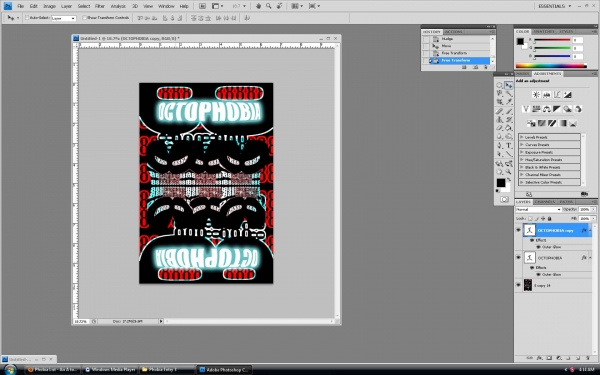Enable Show Transform Controls checkbox
The width and height of the screenshot is (600, 375).
click(85, 18)
